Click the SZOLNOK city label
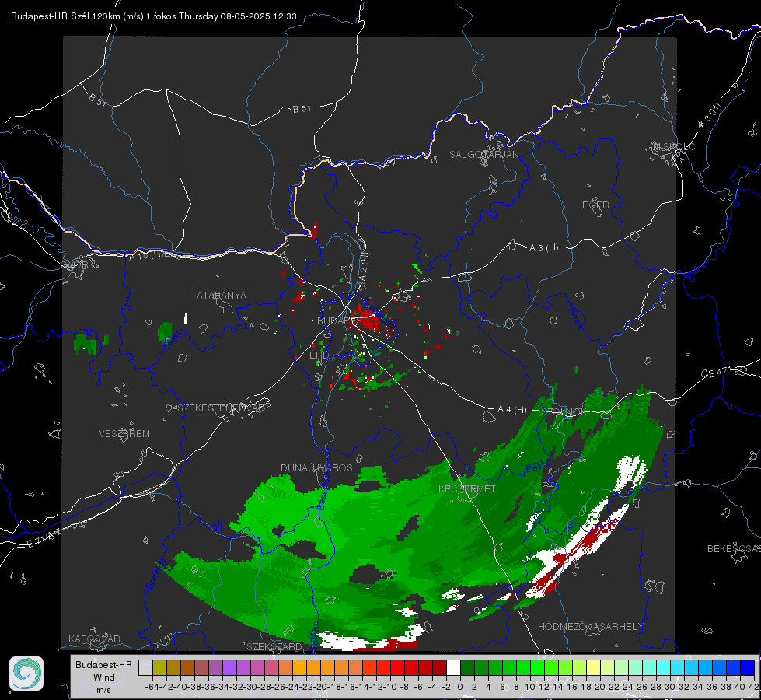This screenshot has width=761, height=700. [566, 412]
